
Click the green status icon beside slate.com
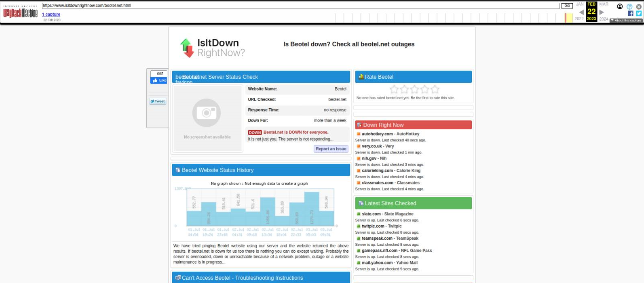(358, 214)
